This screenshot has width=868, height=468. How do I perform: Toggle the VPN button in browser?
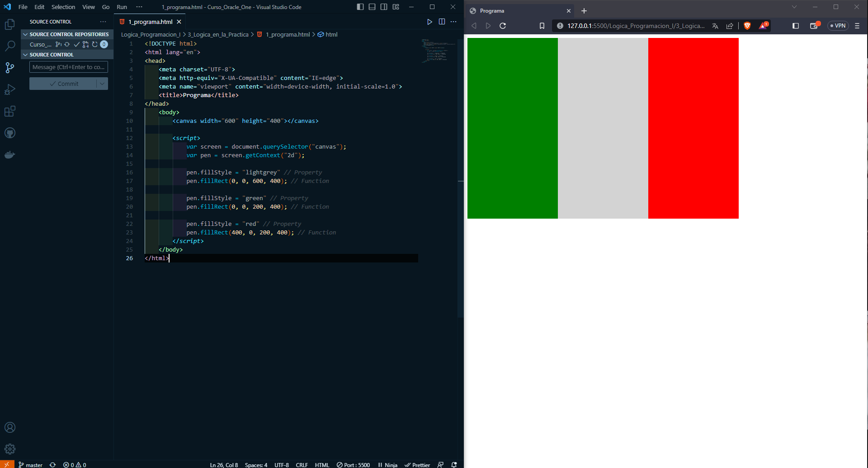838,26
